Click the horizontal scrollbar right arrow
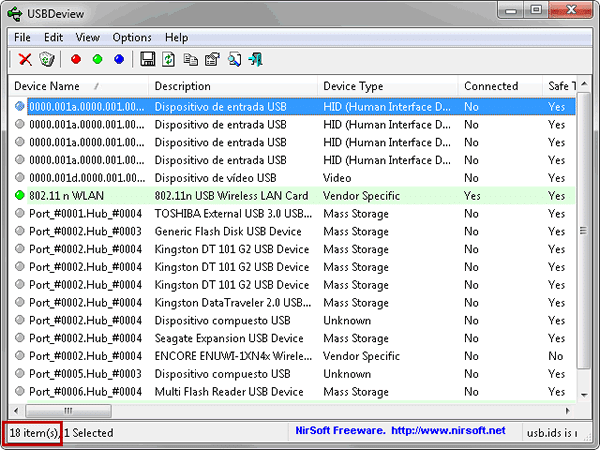Viewport: 600px width, 450px height. pyautogui.click(x=567, y=411)
